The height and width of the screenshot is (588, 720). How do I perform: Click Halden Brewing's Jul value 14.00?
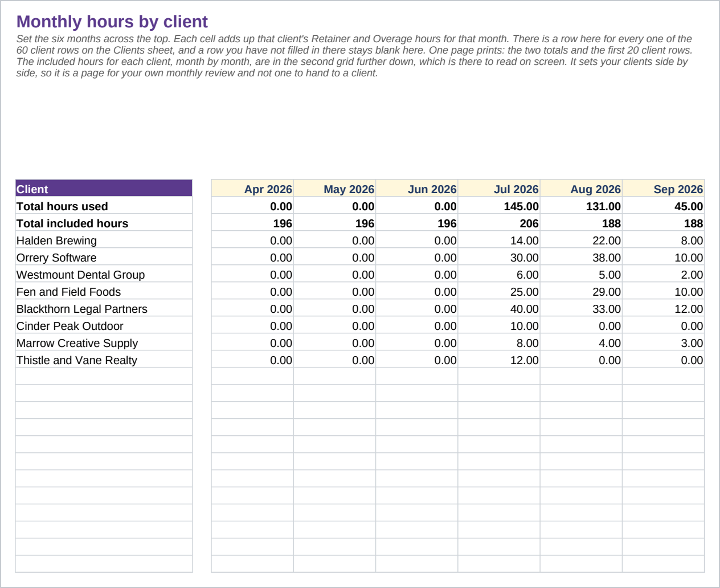(x=499, y=240)
